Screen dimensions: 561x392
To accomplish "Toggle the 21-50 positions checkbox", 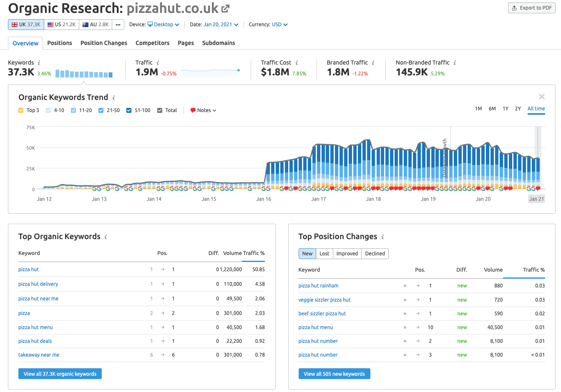I will [x=101, y=110].
